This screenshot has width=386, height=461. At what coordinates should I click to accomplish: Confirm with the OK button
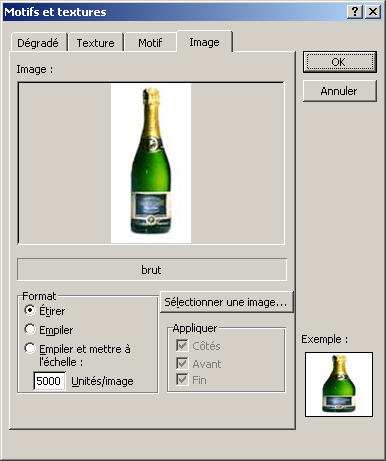click(x=340, y=62)
